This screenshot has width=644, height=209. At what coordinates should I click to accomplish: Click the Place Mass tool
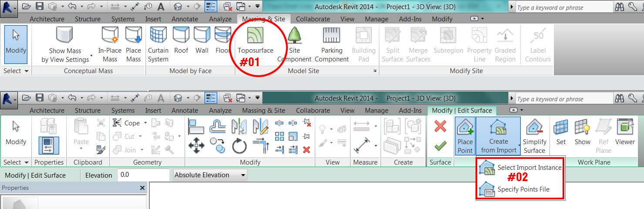click(x=133, y=44)
